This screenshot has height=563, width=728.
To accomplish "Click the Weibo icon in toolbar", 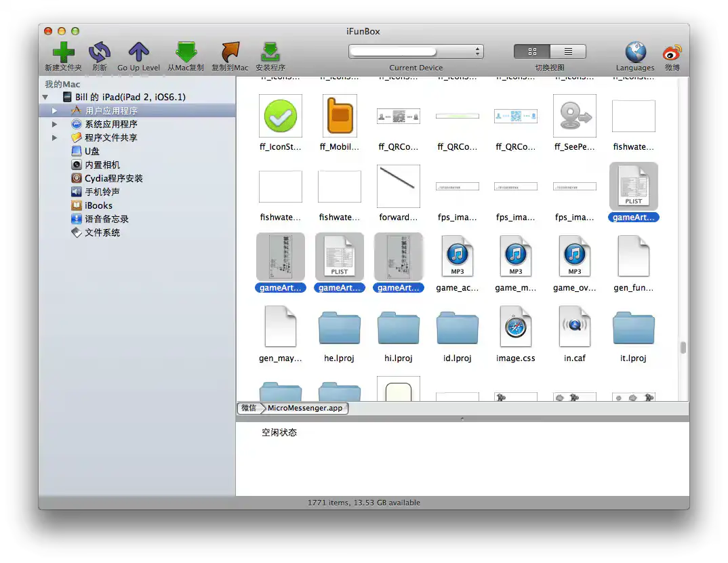I will coord(672,52).
